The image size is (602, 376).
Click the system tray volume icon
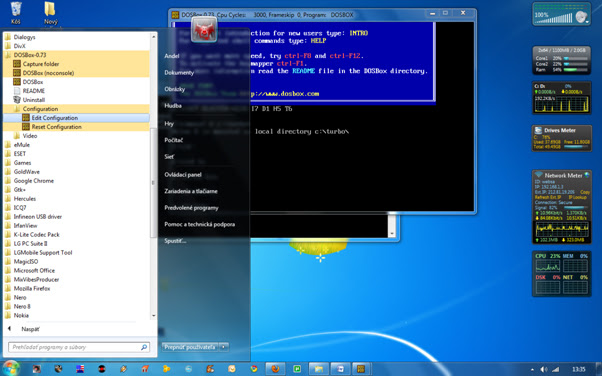point(544,369)
